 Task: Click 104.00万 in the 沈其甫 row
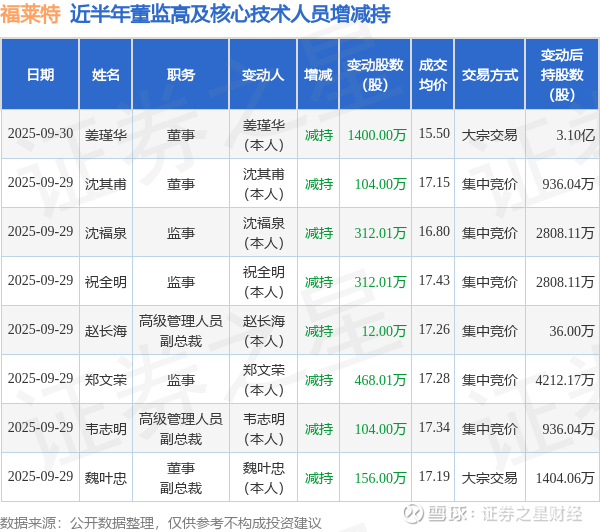pyautogui.click(x=380, y=184)
